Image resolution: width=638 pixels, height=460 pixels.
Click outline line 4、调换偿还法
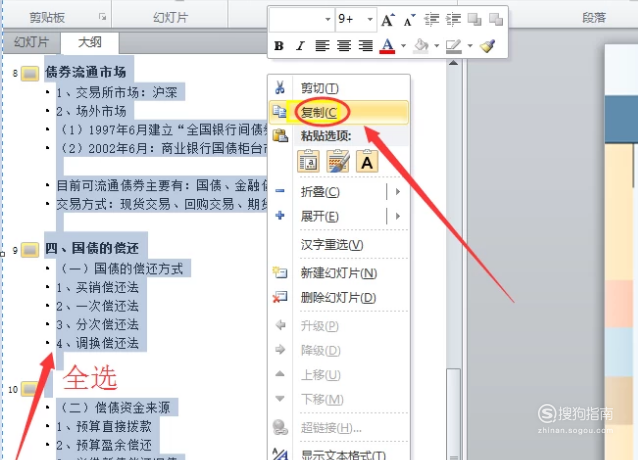[x=98, y=343]
